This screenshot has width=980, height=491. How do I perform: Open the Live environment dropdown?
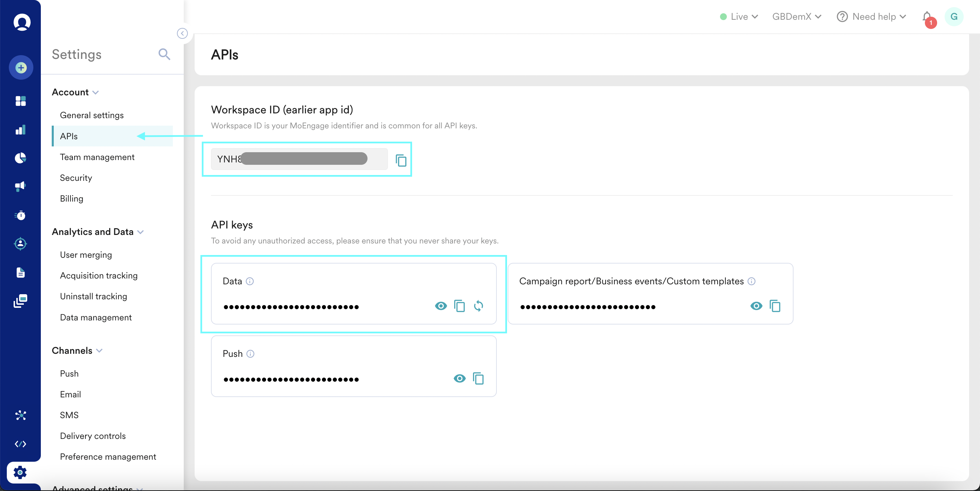tap(739, 17)
